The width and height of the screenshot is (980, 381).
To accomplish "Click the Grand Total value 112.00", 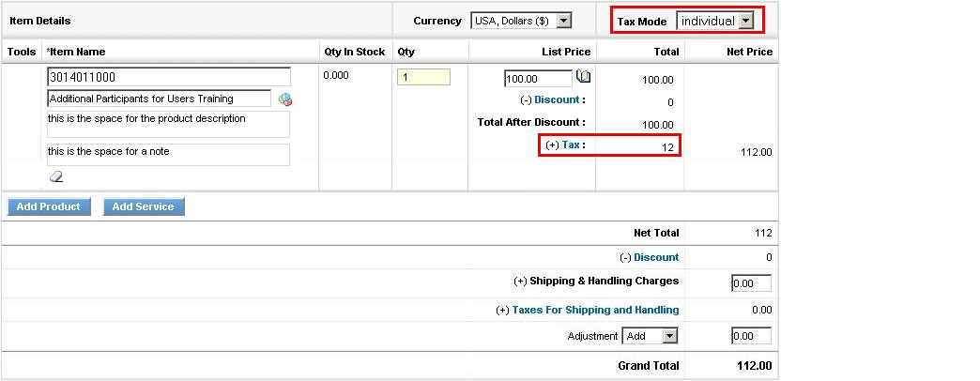I will [x=755, y=366].
